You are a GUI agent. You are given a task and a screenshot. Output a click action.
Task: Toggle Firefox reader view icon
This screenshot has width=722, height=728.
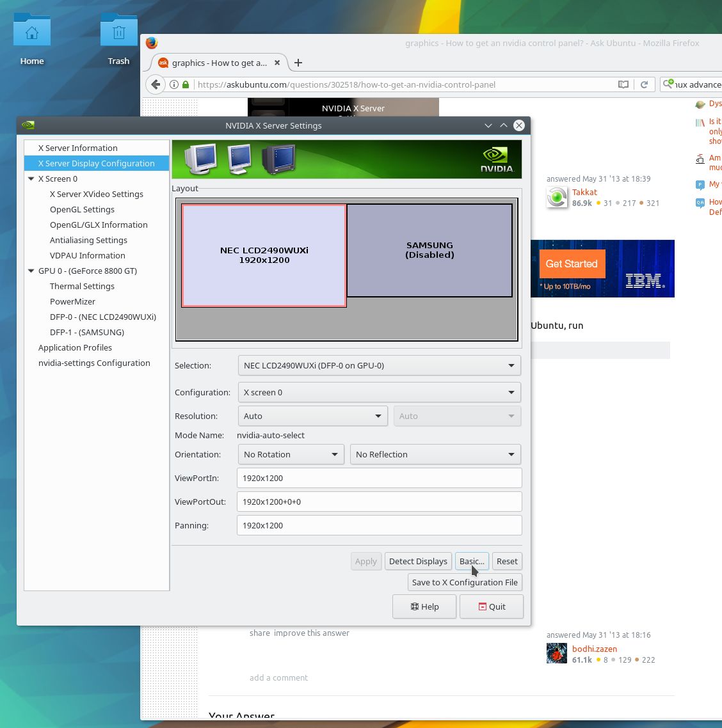[x=623, y=84]
